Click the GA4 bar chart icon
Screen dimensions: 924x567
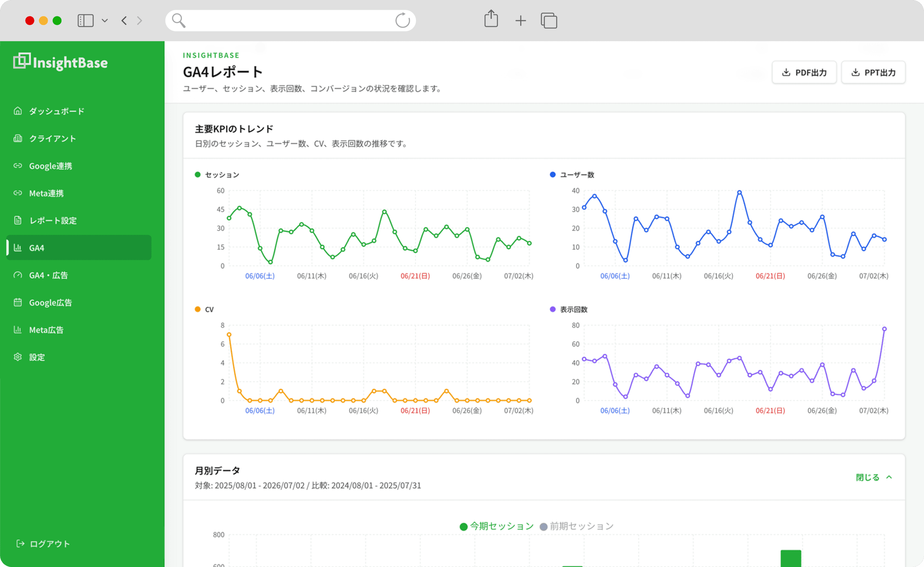tap(18, 248)
